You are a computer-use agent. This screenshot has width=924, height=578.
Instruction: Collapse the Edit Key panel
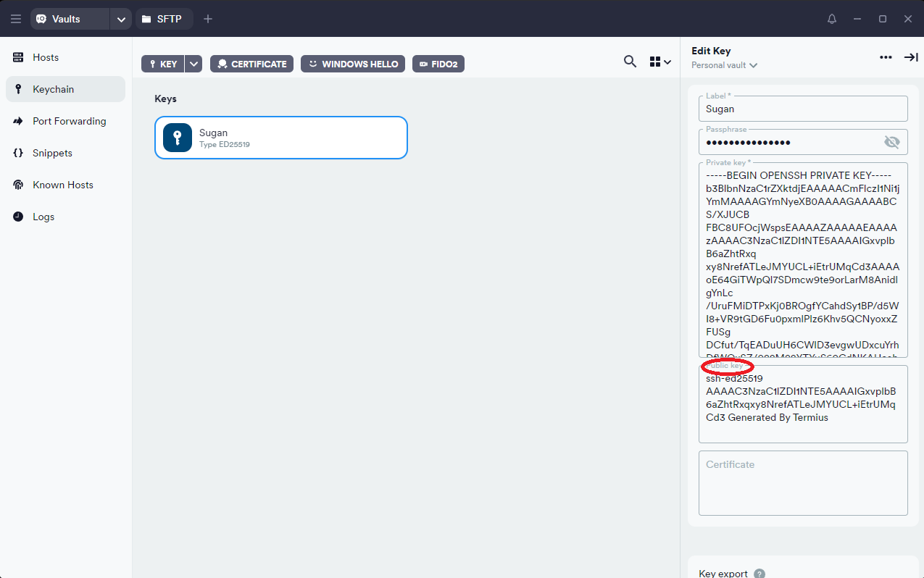click(x=910, y=57)
